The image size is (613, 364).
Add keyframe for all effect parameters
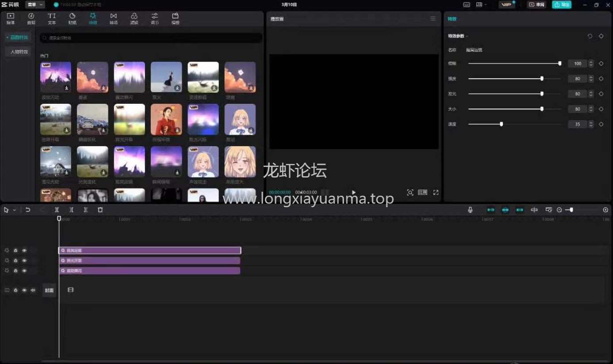coord(601,36)
